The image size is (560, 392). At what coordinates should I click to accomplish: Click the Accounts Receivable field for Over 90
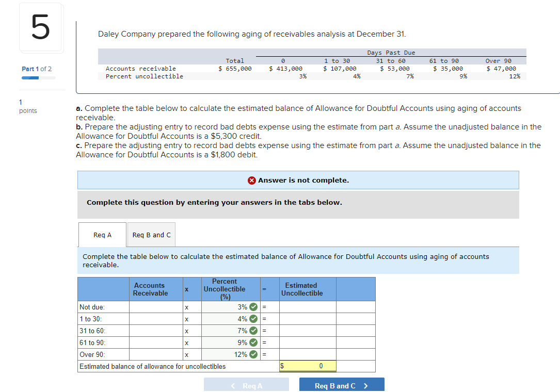(156, 354)
